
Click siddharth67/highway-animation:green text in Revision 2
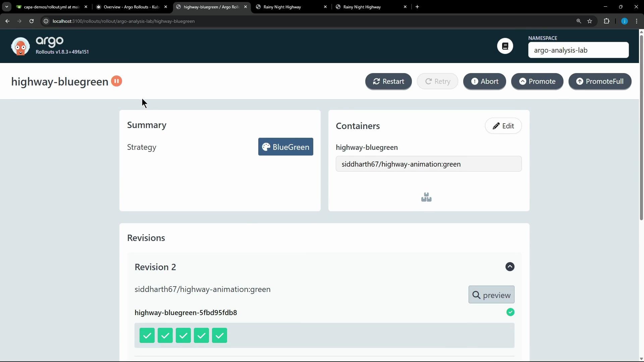[x=203, y=289]
